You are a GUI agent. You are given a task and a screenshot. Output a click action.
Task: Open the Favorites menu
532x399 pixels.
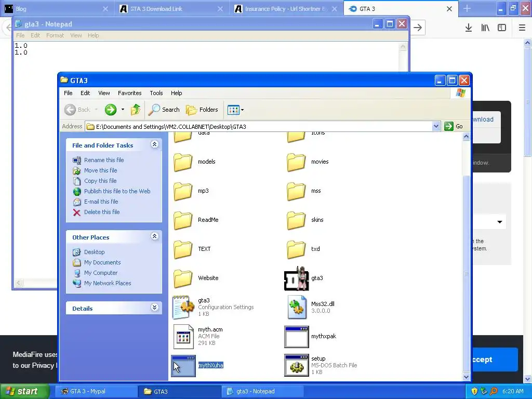pyautogui.click(x=129, y=93)
